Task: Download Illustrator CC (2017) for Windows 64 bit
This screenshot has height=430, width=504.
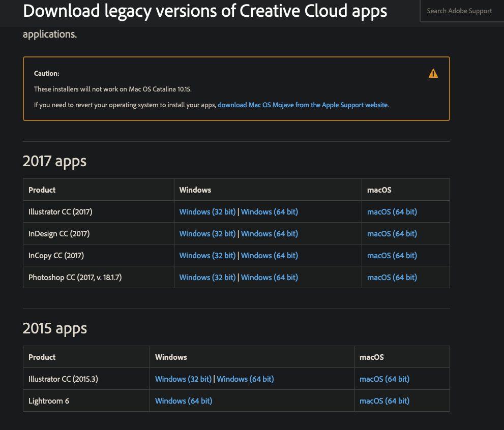Action: (269, 211)
